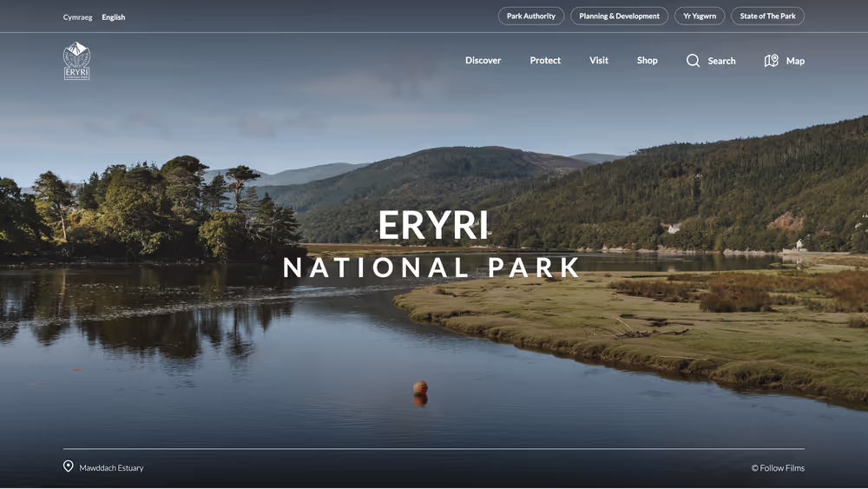Image resolution: width=868 pixels, height=489 pixels.
Task: Open the Discover menu
Action: [483, 60]
